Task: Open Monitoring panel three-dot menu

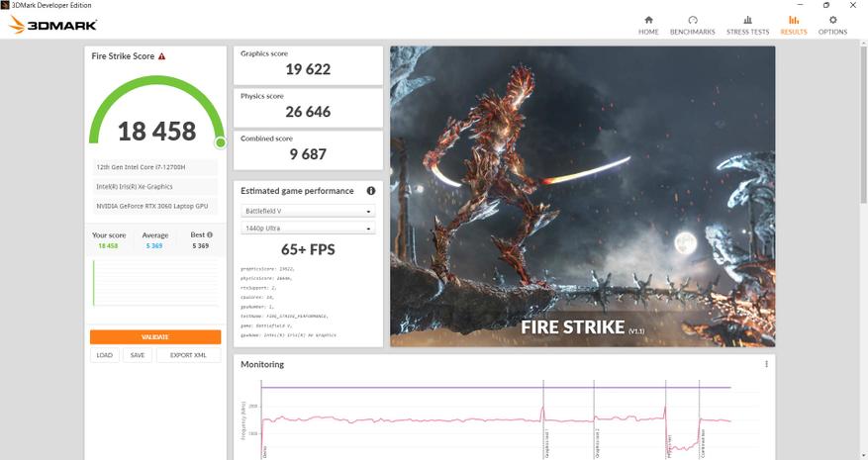Action: click(x=767, y=364)
